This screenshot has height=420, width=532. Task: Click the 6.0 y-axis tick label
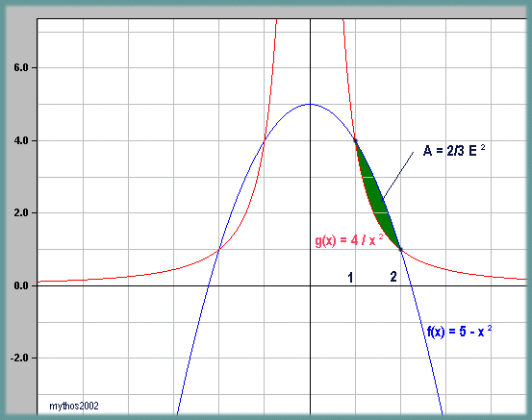[x=21, y=67]
